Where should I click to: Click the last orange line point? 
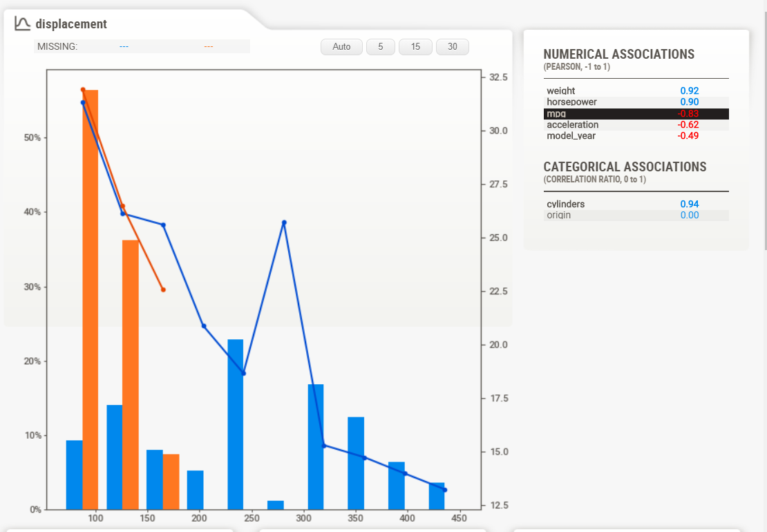coord(163,290)
